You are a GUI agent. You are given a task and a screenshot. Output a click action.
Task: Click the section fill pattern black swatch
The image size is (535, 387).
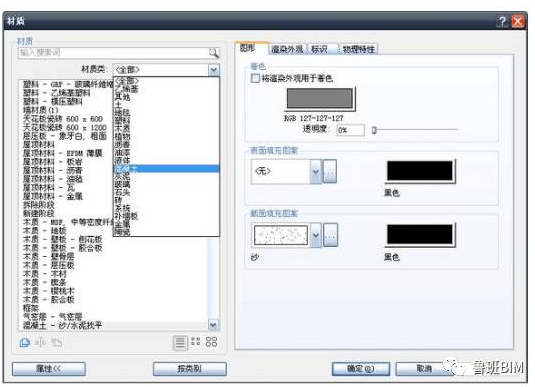click(420, 234)
